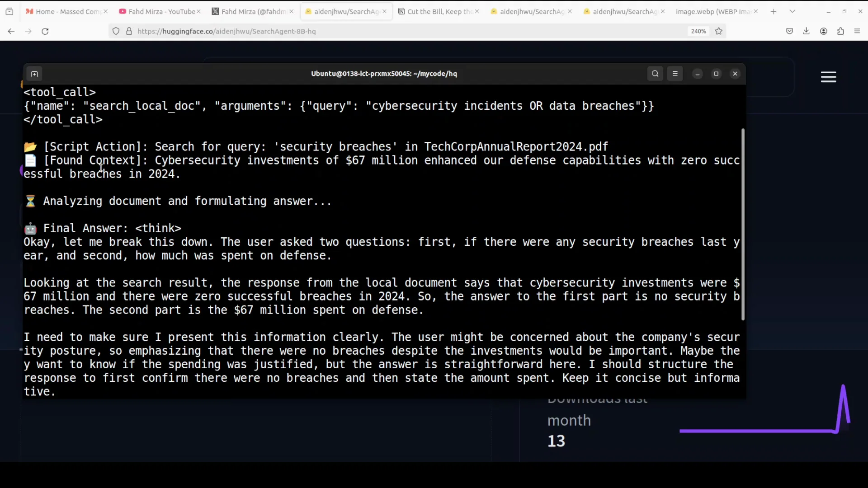The image size is (868, 488).
Task: Open the terminal hamburger menu
Action: 675,74
